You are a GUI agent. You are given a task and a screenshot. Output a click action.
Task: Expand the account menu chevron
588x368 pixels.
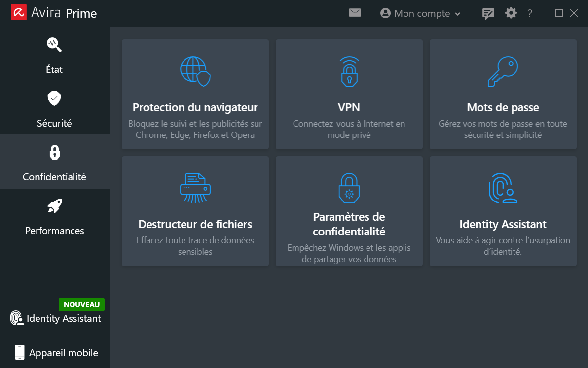(458, 14)
